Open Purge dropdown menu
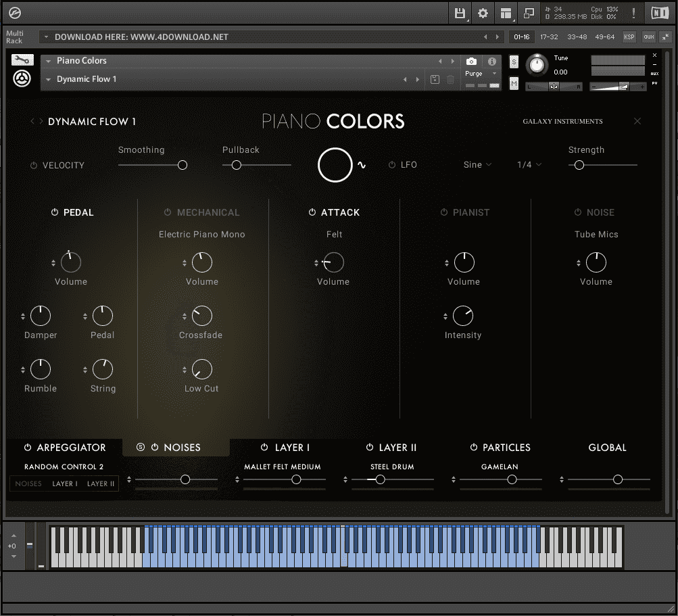The image size is (678, 616). 481,74
